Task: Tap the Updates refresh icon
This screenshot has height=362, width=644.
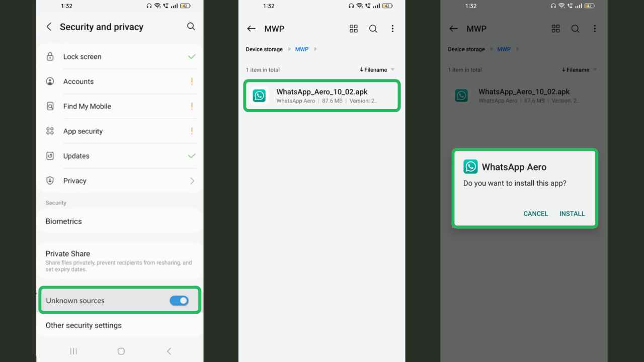Action: click(x=50, y=156)
